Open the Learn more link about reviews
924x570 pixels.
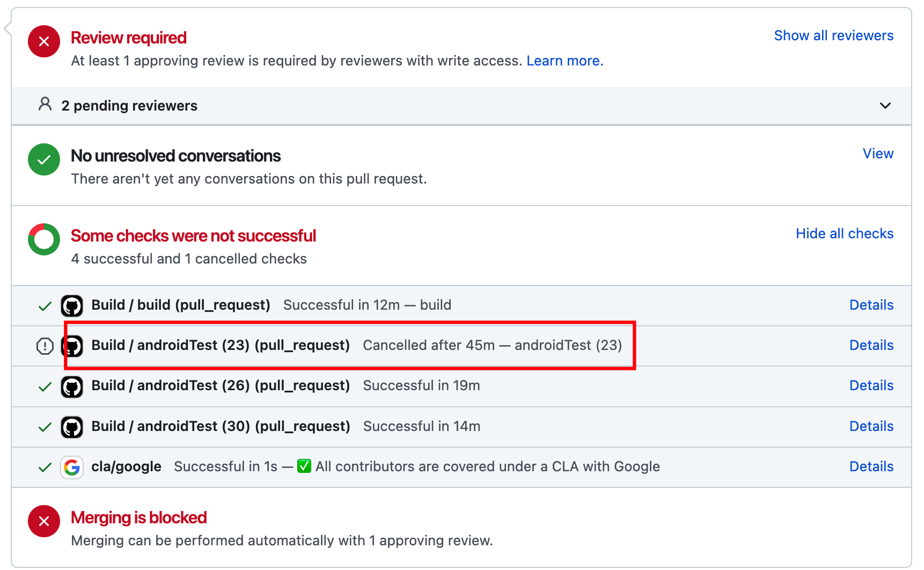[565, 61]
